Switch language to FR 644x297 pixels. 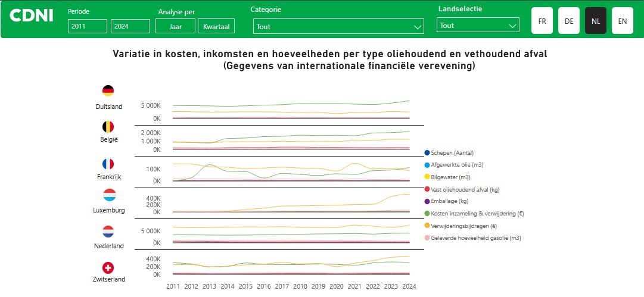[x=542, y=21]
